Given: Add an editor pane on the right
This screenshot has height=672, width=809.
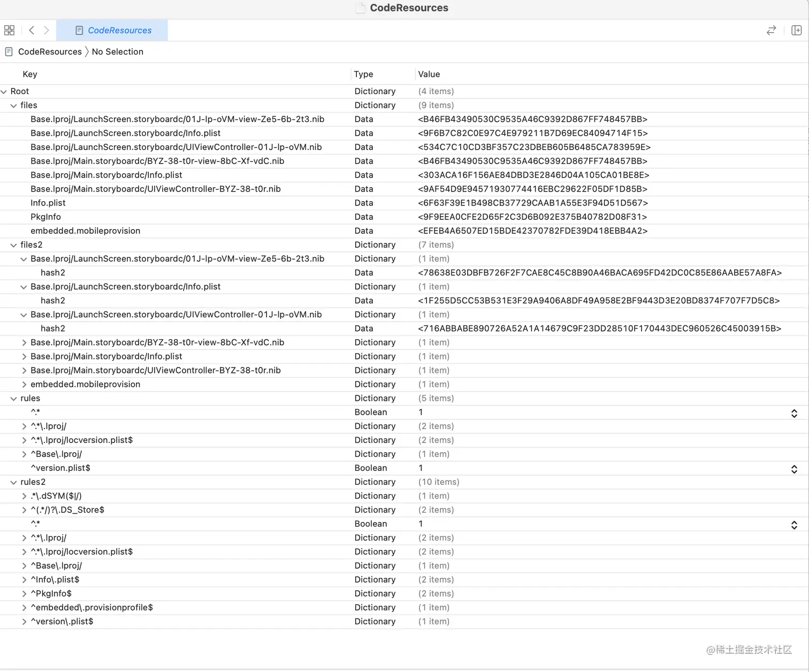Looking at the screenshot, I should coord(796,30).
